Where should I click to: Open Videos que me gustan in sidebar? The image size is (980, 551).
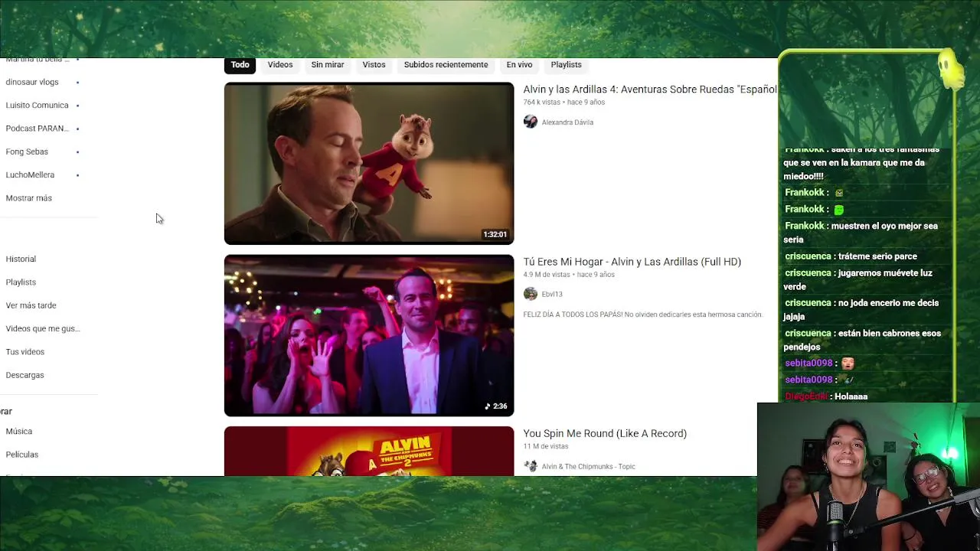(x=43, y=328)
